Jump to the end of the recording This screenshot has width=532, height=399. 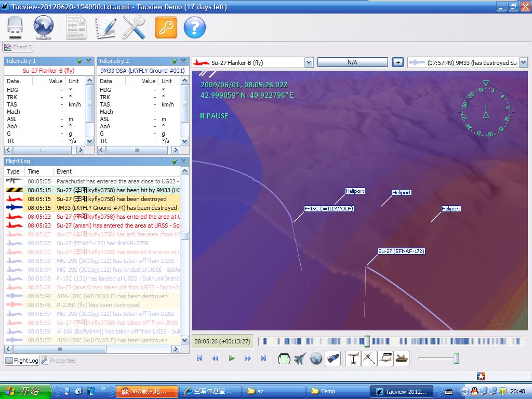(x=263, y=358)
